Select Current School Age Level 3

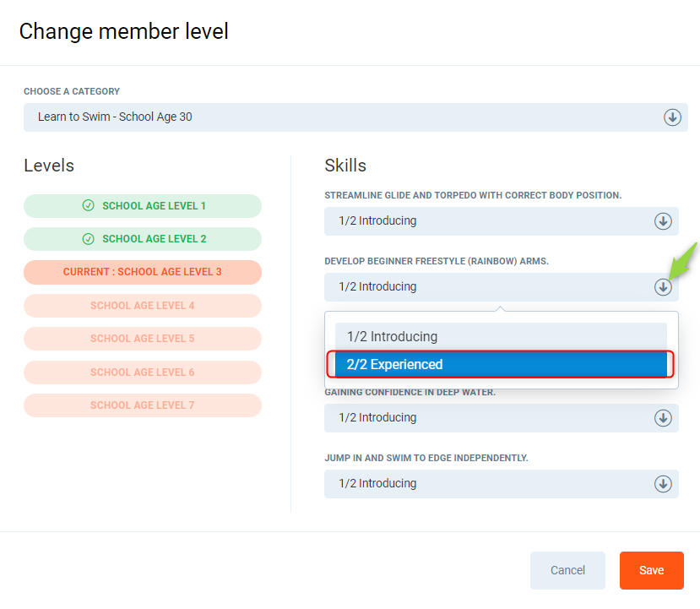[x=143, y=272]
